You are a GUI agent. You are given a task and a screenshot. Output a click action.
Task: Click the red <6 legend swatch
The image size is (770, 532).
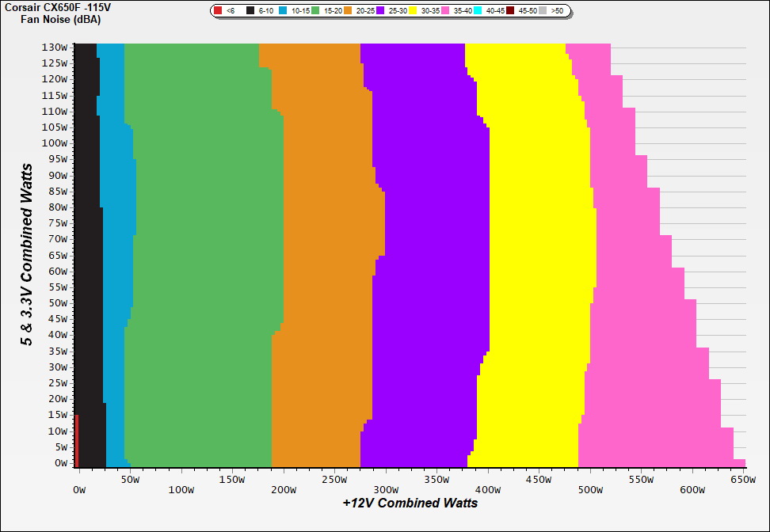point(219,11)
